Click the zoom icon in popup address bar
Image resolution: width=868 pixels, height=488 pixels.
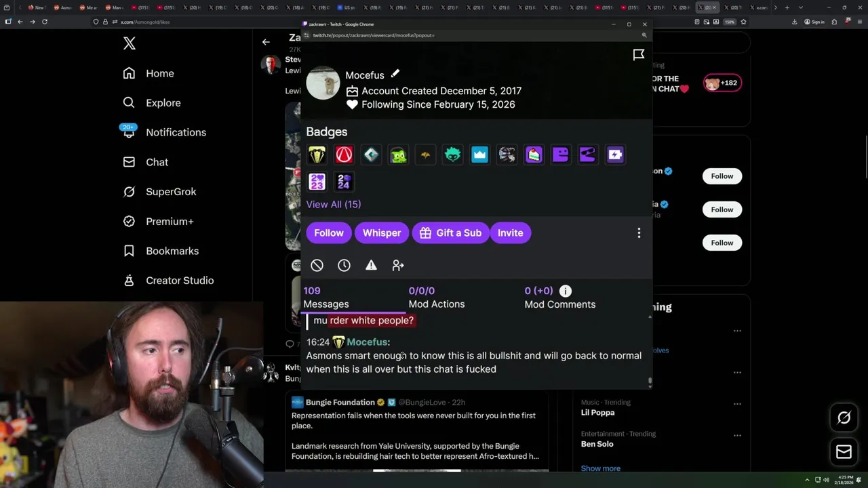point(644,35)
